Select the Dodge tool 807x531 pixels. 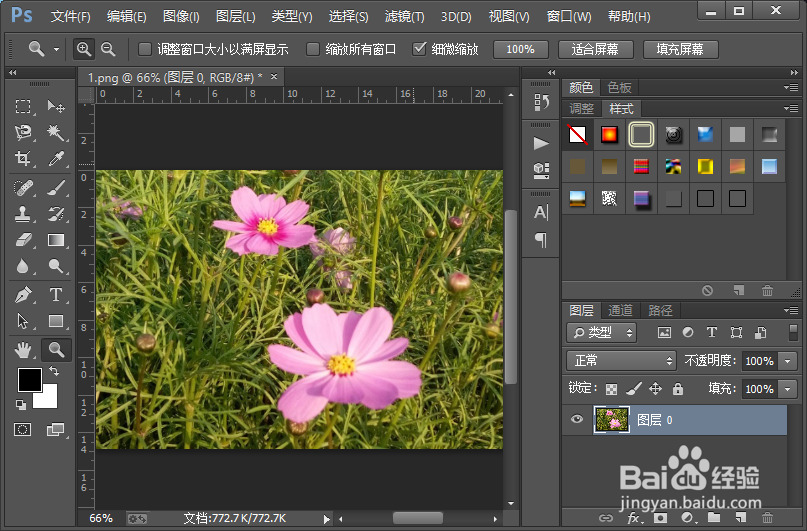pyautogui.click(x=56, y=266)
